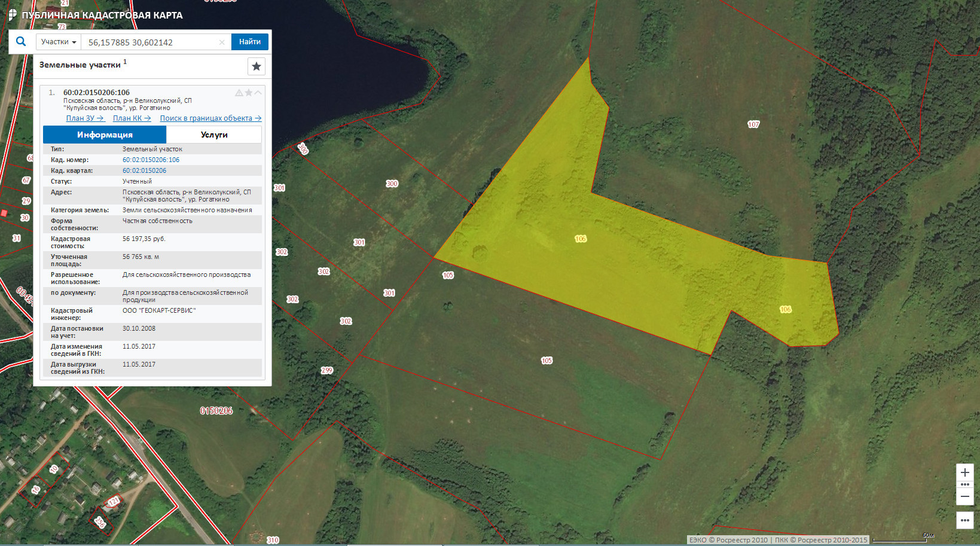Select date in Дата изменения сведений row
The width and height of the screenshot is (980, 546).
pyautogui.click(x=139, y=346)
